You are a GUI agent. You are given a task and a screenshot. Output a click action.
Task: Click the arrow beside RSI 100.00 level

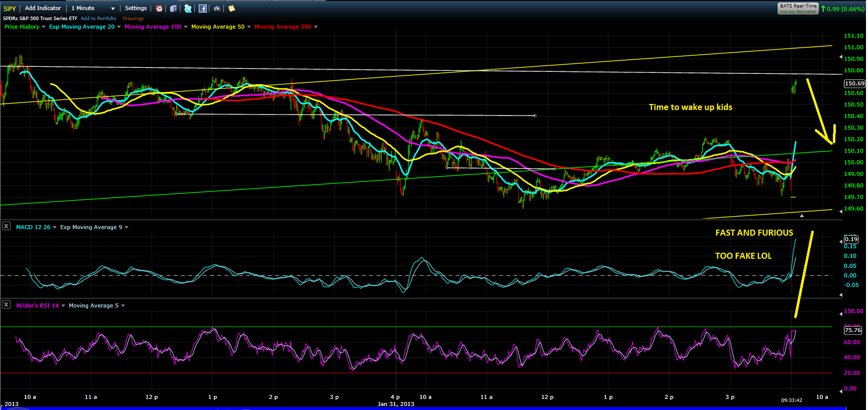pyautogui.click(x=841, y=313)
